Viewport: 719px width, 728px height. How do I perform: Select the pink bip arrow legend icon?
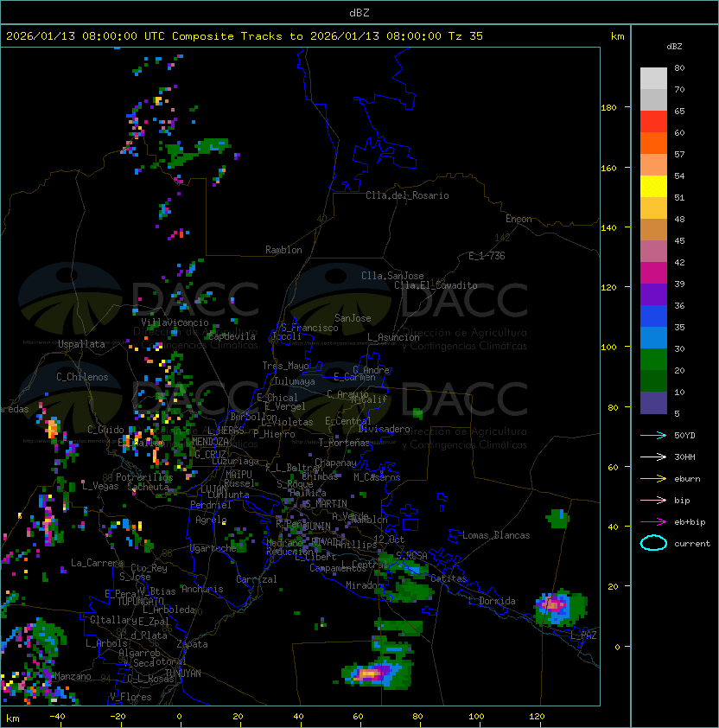point(653,500)
